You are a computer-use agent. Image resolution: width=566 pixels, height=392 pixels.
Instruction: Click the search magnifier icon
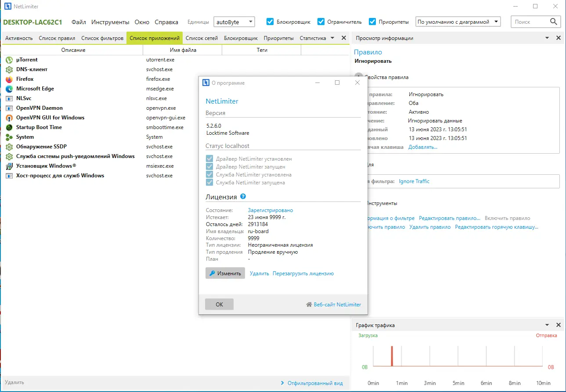tap(554, 22)
